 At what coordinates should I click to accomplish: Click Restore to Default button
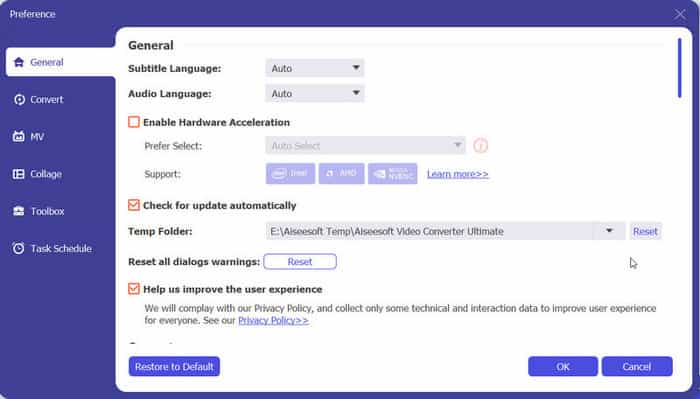[x=174, y=366]
